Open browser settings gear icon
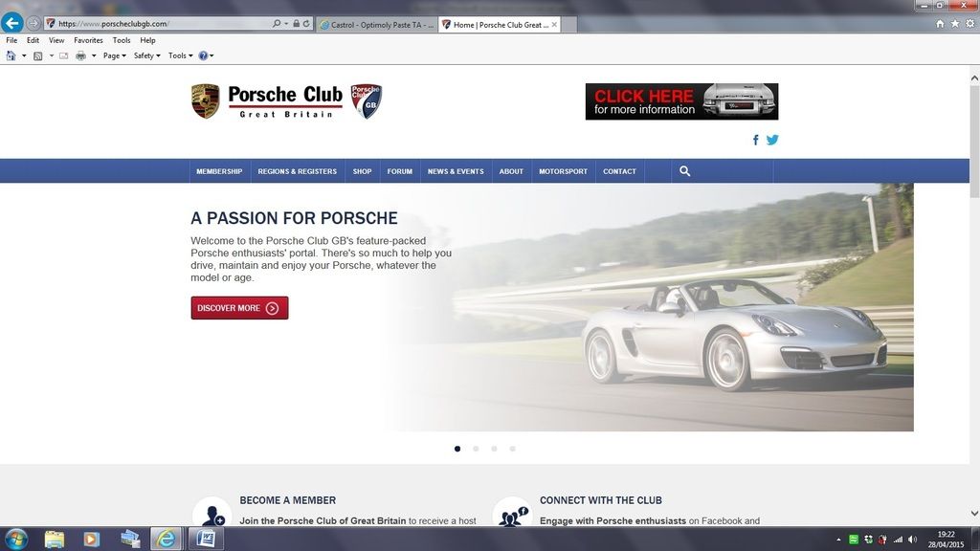 point(970,24)
